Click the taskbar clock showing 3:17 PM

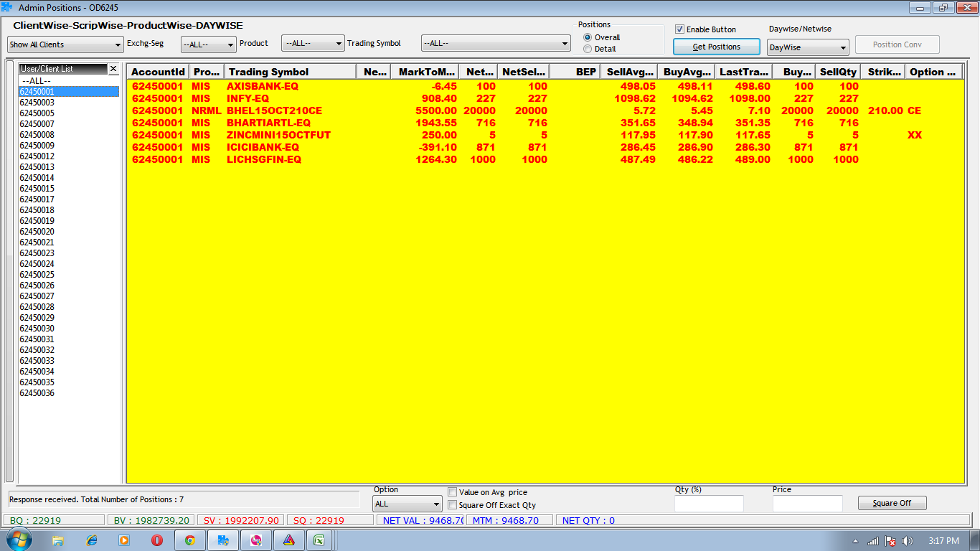tap(943, 541)
